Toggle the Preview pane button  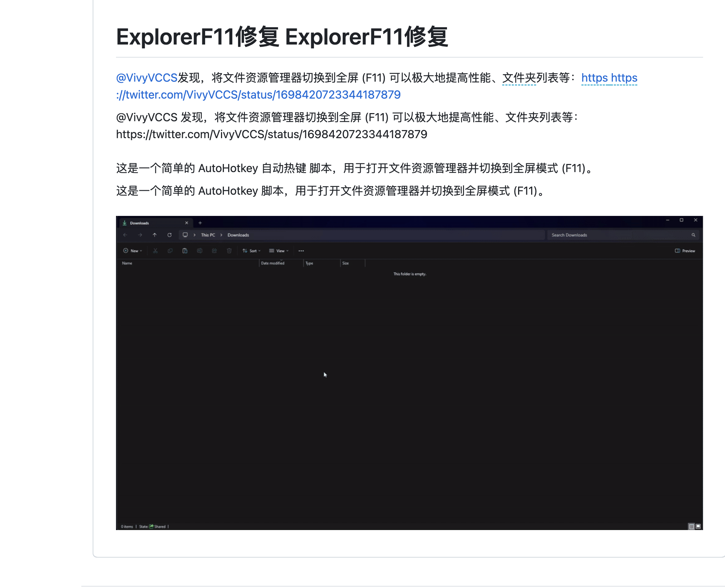[x=685, y=251]
